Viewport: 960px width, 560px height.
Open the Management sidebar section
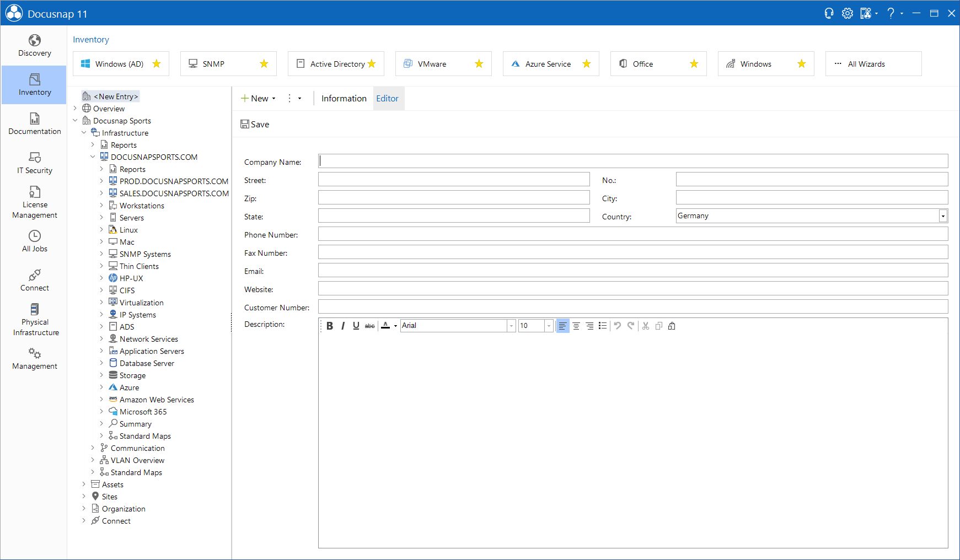[x=34, y=359]
